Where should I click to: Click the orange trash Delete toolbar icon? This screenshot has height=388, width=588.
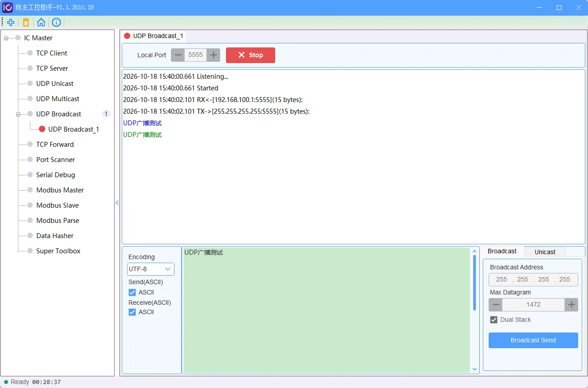pos(26,22)
